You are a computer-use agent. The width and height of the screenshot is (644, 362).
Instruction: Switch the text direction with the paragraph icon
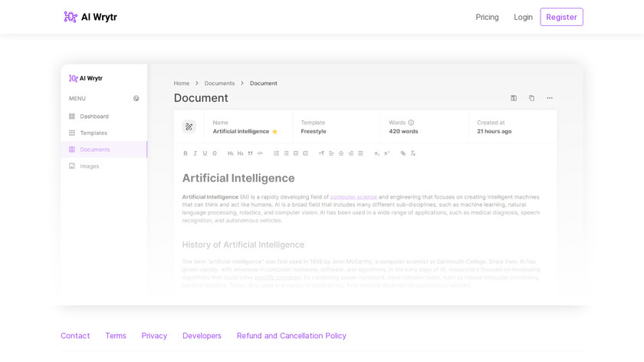(321, 153)
